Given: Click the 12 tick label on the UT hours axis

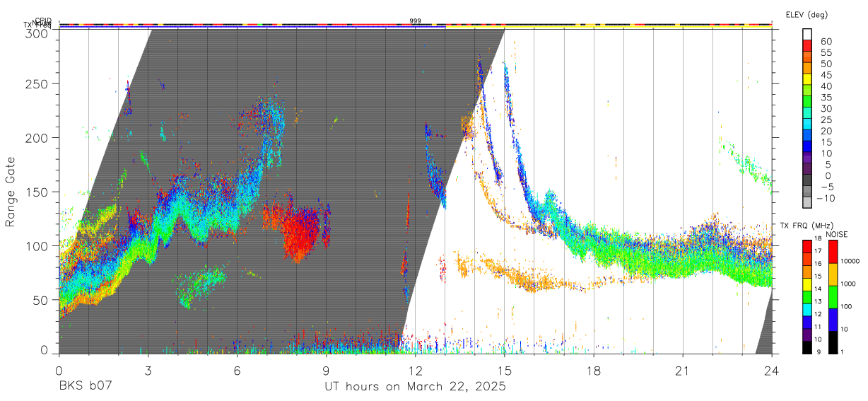Looking at the screenshot, I should [x=416, y=370].
